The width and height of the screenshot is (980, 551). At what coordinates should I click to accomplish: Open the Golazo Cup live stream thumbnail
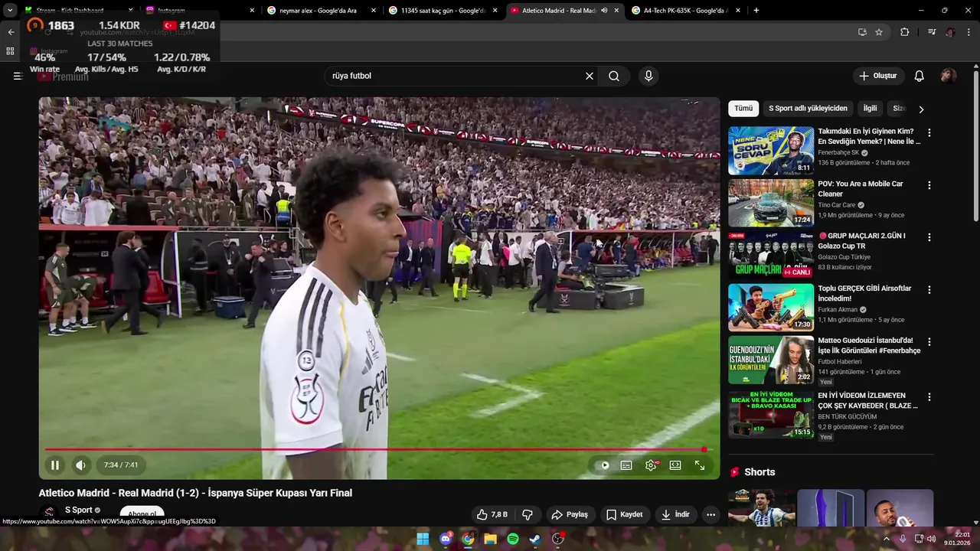771,255
